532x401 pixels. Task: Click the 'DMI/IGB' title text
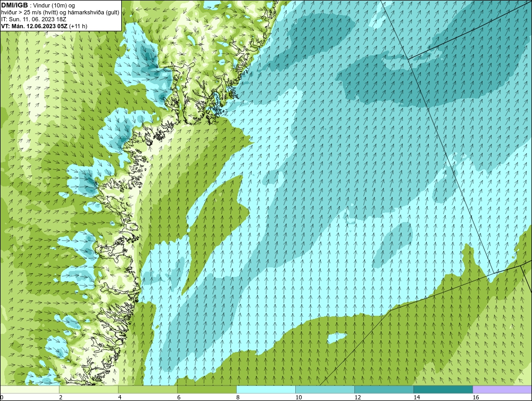14,5
